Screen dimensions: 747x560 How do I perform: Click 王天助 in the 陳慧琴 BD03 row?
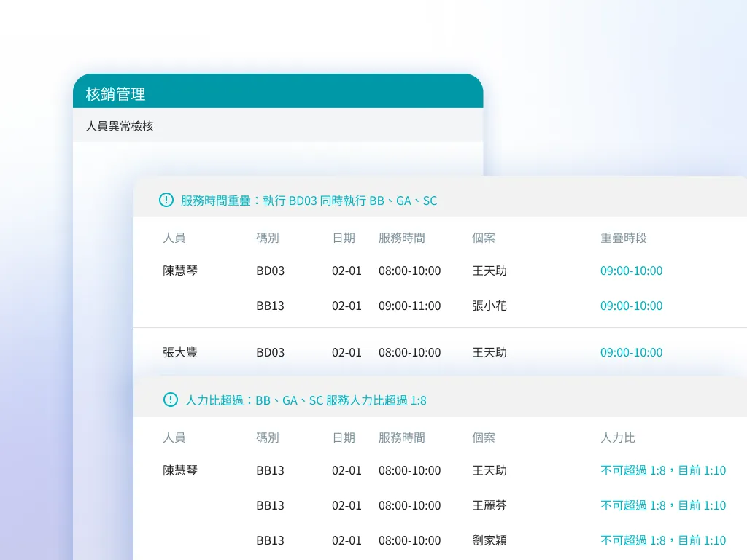489,271
